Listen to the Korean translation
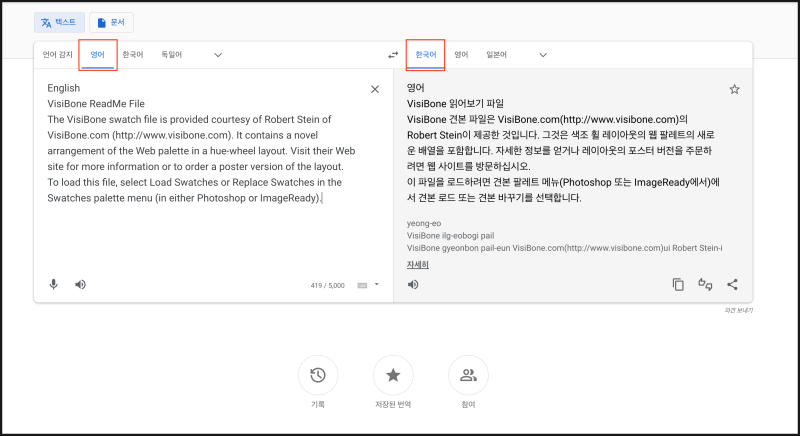The image size is (800, 436). [413, 285]
